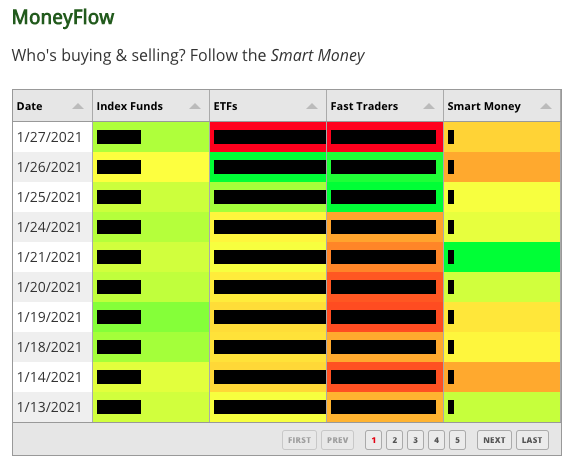
Task: Click the "Follow the Smart Money" subtitle
Action: pyautogui.click(x=277, y=56)
